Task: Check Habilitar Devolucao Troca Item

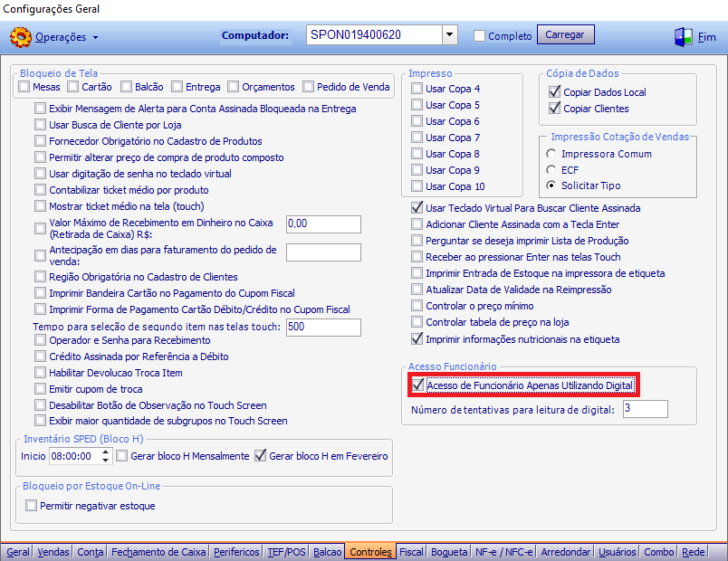Action: [41, 373]
